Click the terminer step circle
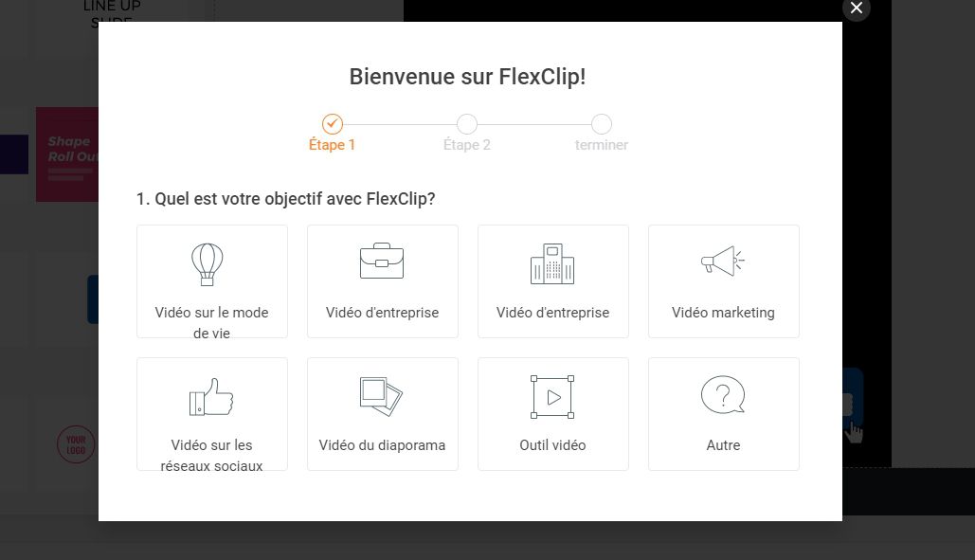 pos(602,124)
